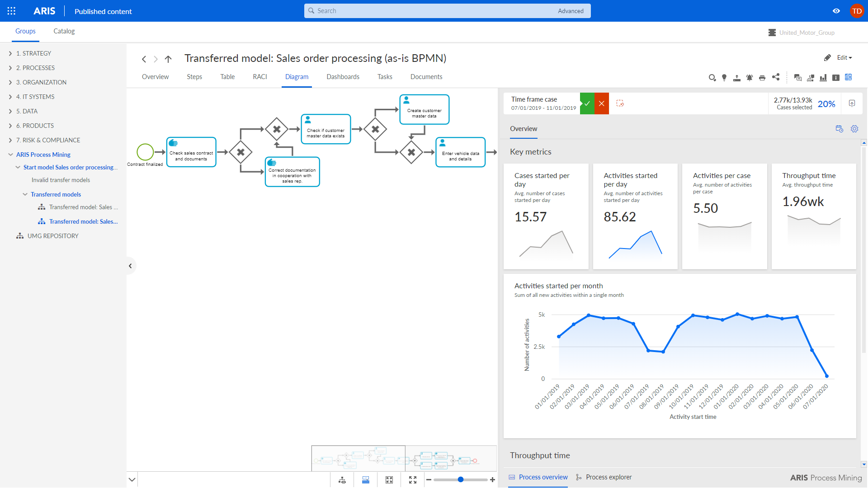Open the TD user profile avatar

857,11
